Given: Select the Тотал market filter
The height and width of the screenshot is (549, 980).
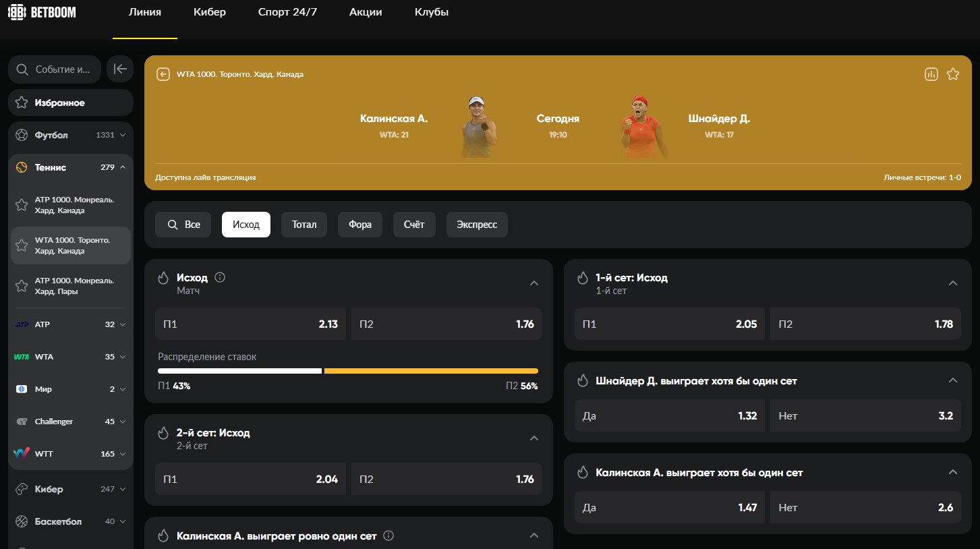Looking at the screenshot, I should tap(304, 225).
